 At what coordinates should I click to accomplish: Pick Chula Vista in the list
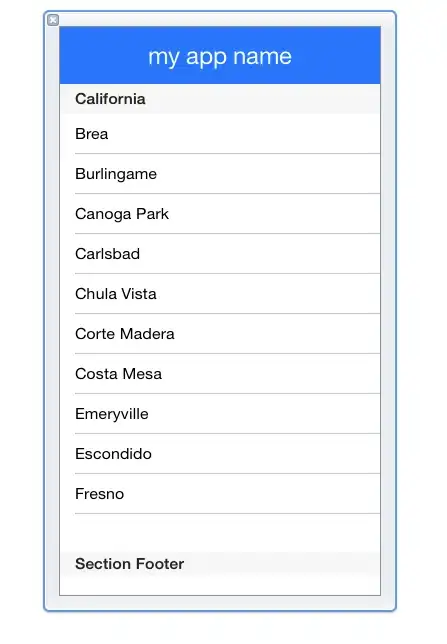220,294
